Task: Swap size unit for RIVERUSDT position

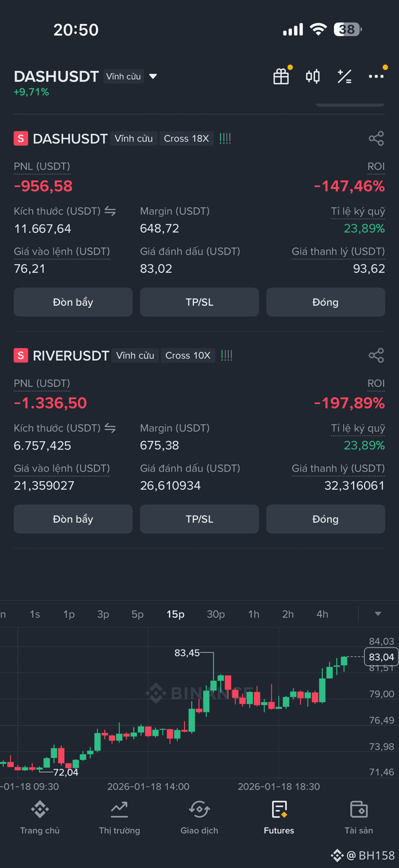Action: pyautogui.click(x=110, y=428)
